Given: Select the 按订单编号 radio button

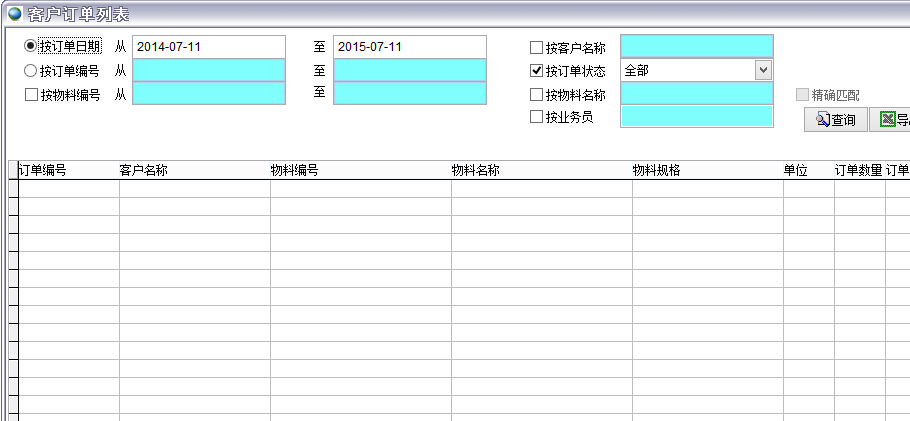Looking at the screenshot, I should pos(30,71).
